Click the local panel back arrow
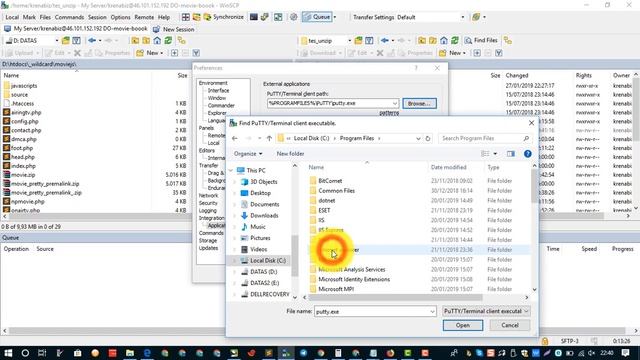This screenshot has width=640, height=360. pyautogui.click(x=92, y=40)
